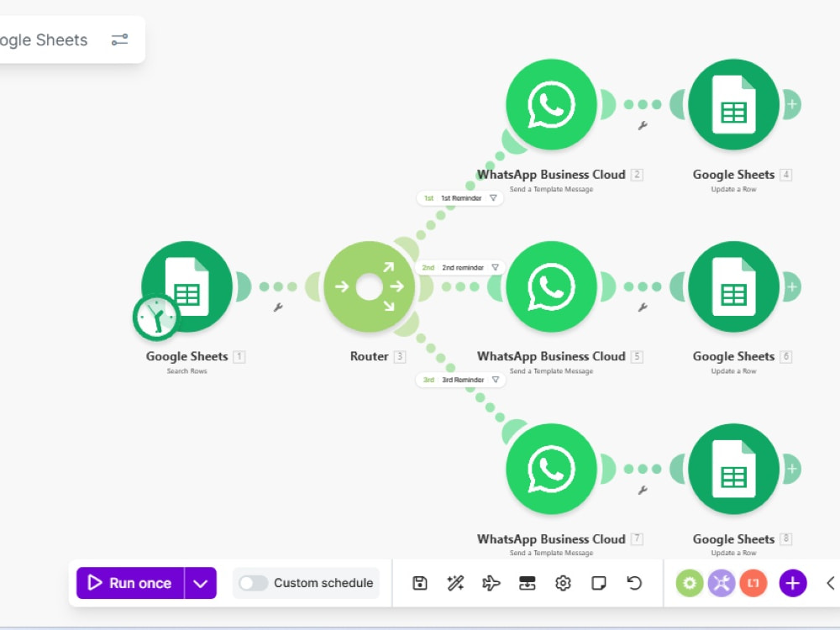Expand the Run once dropdown arrow
The height and width of the screenshot is (630, 840).
tap(201, 583)
